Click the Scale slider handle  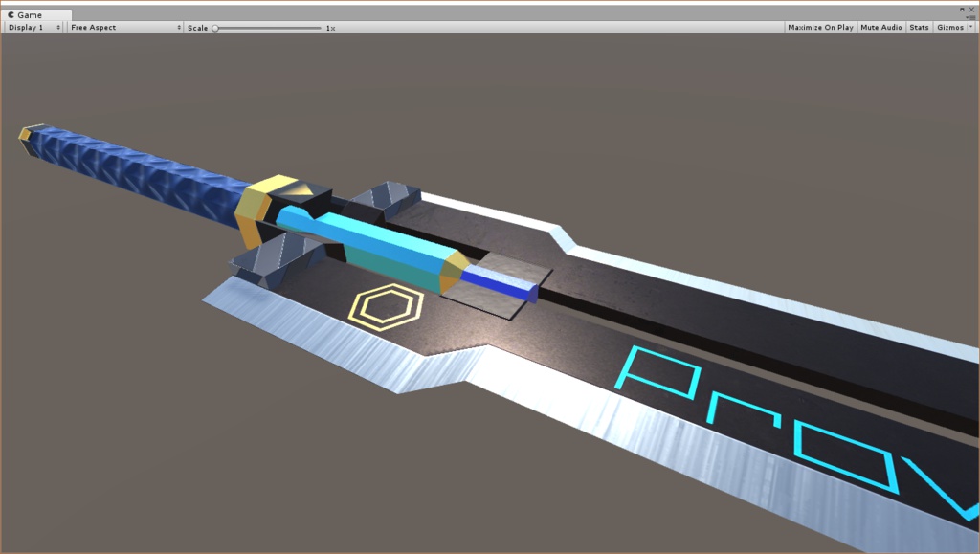tap(215, 28)
